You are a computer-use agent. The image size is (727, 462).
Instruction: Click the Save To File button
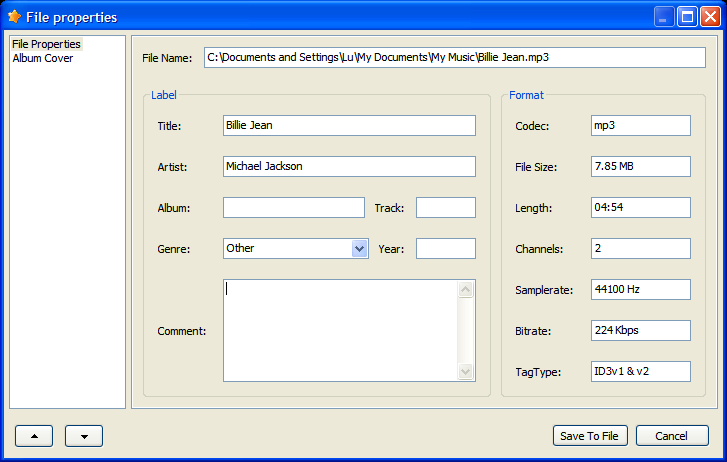coord(590,436)
